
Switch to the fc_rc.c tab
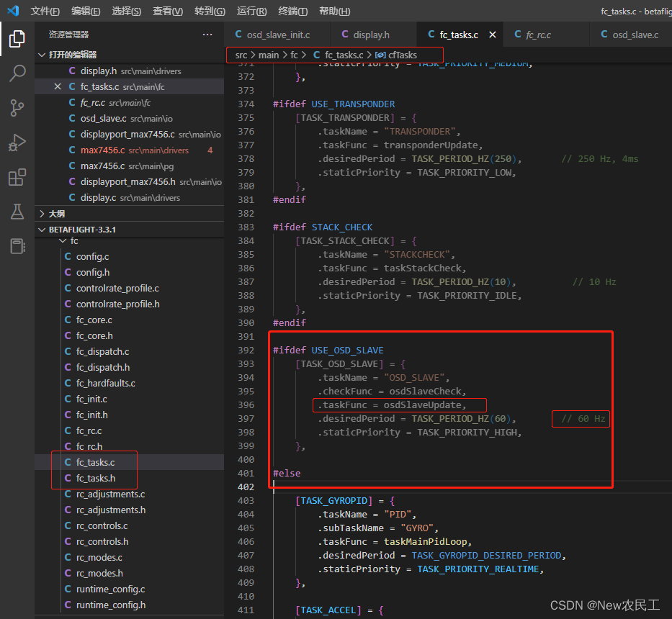(546, 35)
